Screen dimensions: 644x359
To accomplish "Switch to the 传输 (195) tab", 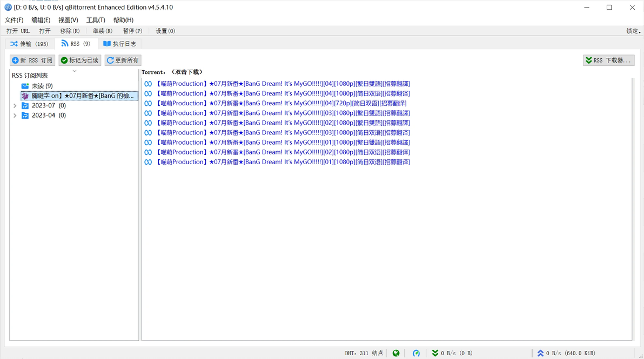I will pos(30,44).
